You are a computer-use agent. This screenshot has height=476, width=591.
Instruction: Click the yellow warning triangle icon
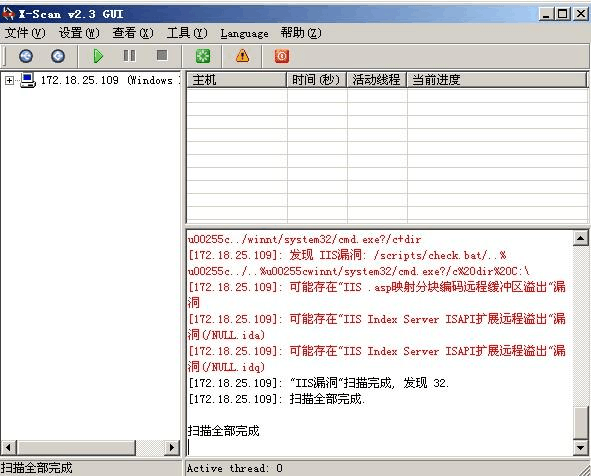(242, 56)
